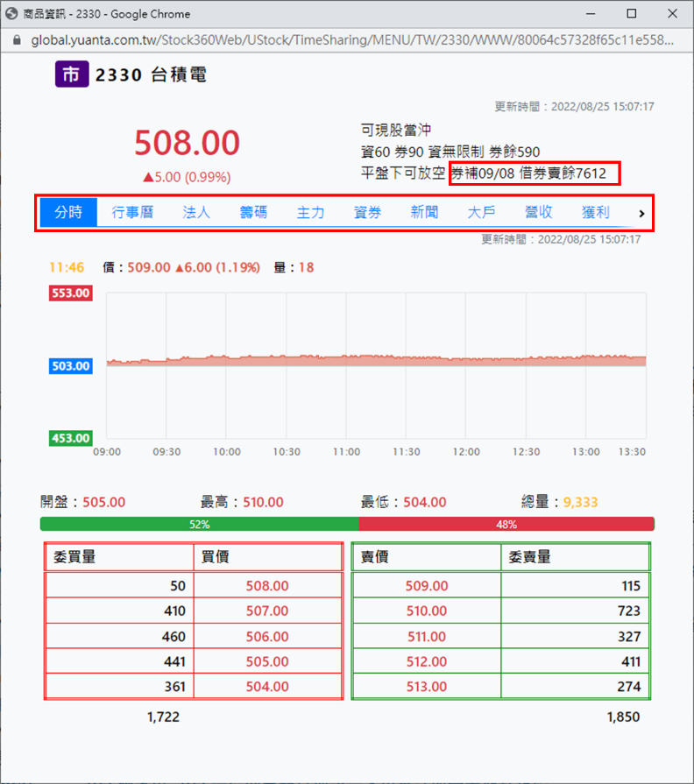Screen dimensions: 694x784
Task: Open the 營收 tab
Action: 538,212
